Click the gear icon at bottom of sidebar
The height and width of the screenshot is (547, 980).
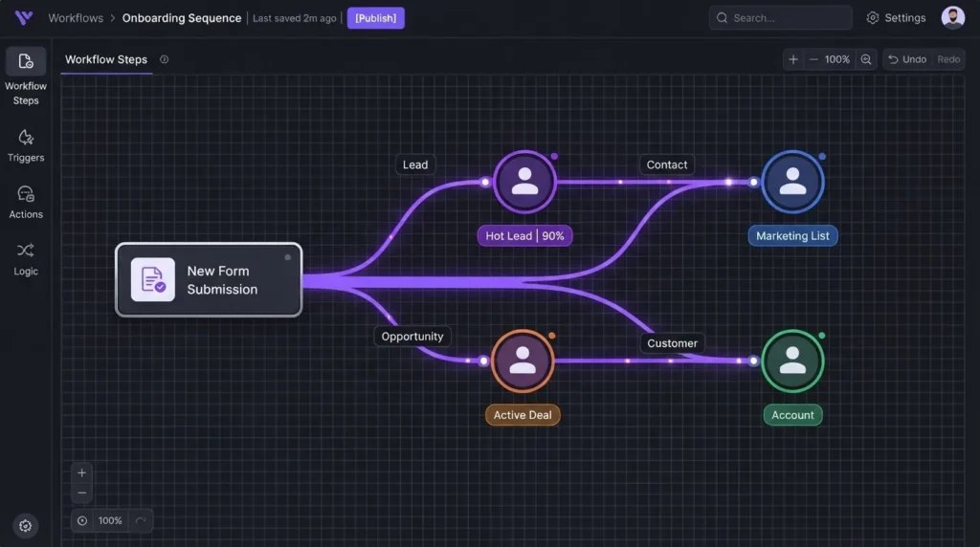(x=25, y=526)
